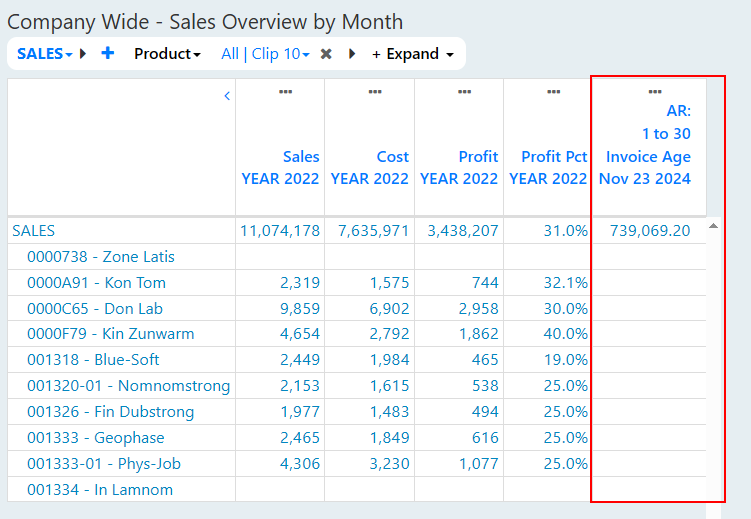Click the scrollbar up arrow

click(714, 226)
